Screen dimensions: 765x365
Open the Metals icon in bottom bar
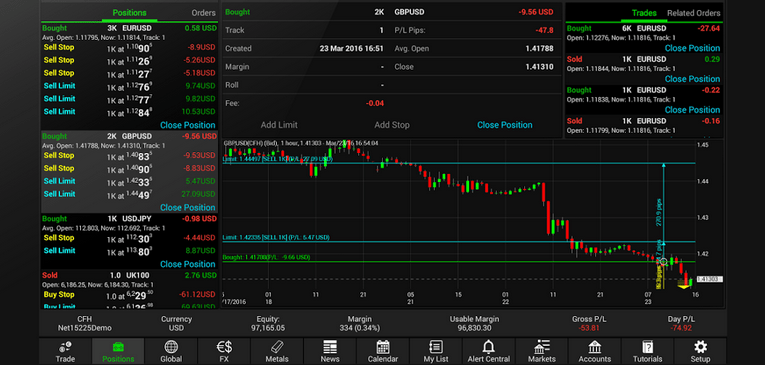[277, 347]
